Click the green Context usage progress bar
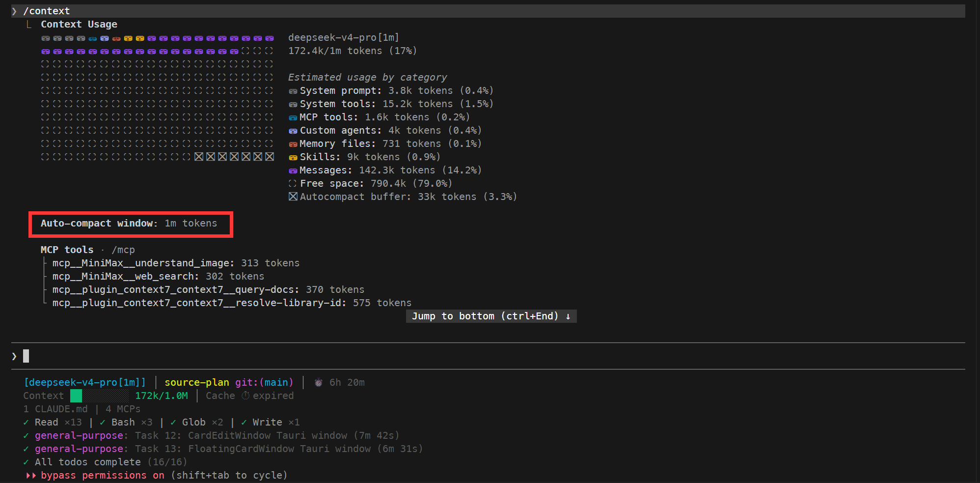Viewport: 980px width, 483px height. 100,396
